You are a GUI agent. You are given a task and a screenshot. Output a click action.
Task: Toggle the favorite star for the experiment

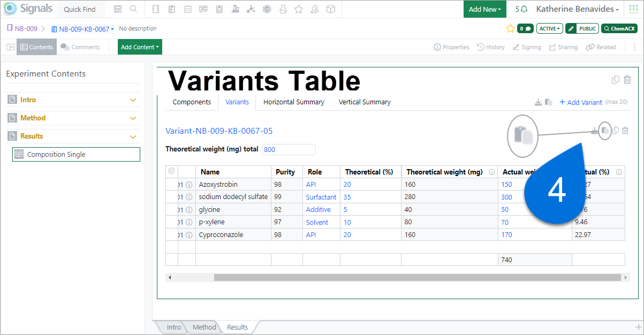pyautogui.click(x=510, y=28)
